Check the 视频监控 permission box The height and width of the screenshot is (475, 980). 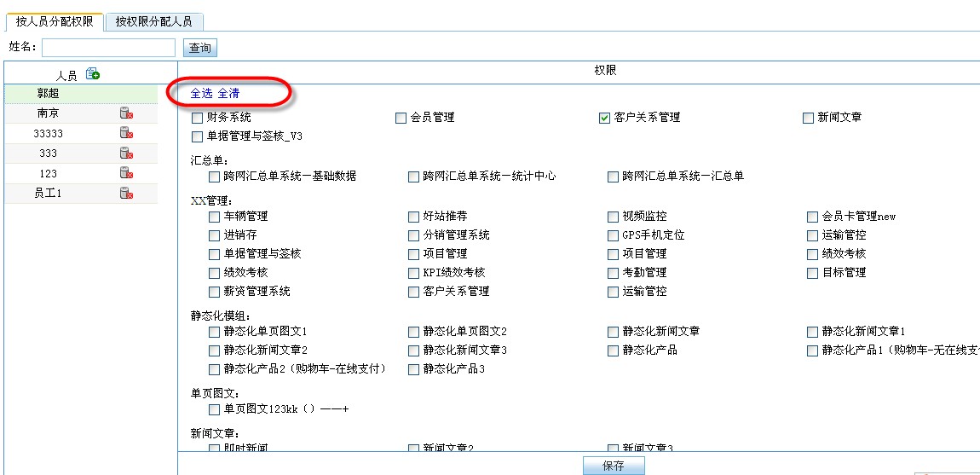614,217
